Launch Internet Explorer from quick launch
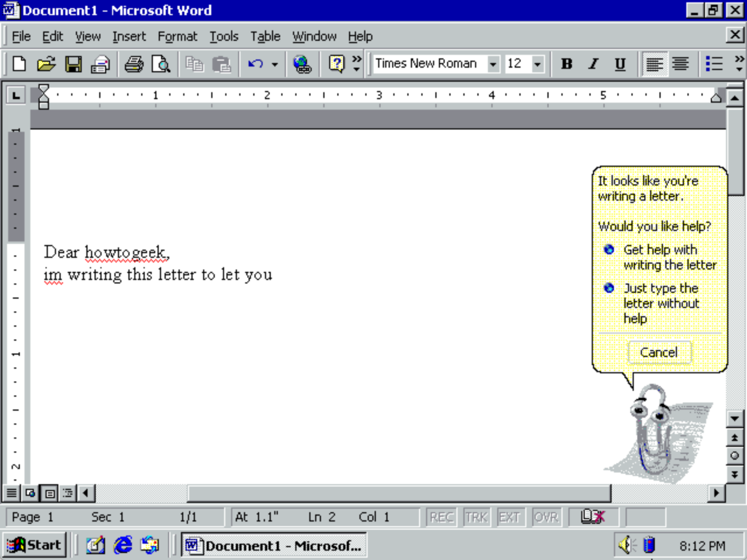747x560 pixels. click(123, 545)
